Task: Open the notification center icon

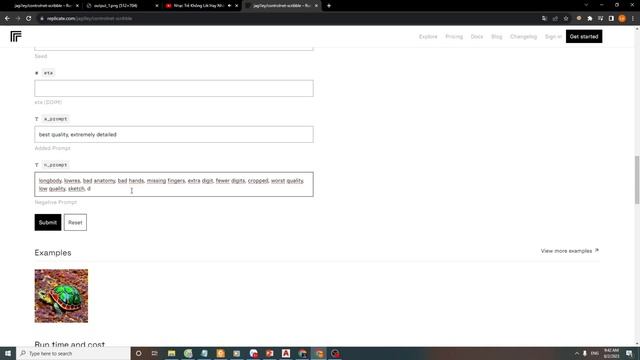Action: [x=629, y=353]
